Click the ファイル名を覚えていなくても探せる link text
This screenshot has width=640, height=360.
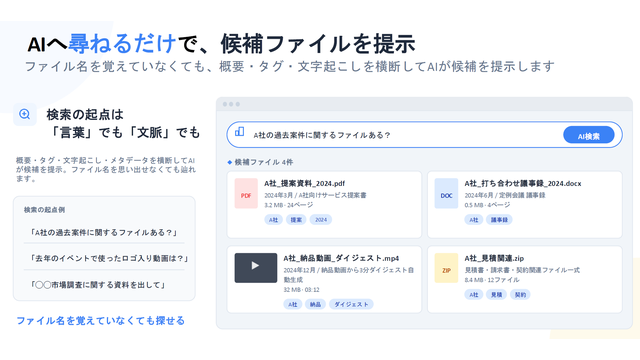(100, 321)
